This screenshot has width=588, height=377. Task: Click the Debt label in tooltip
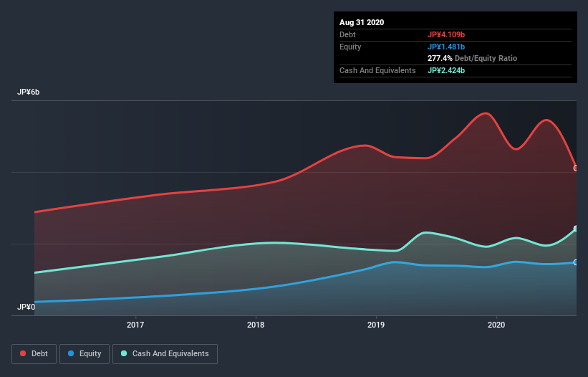tap(347, 34)
